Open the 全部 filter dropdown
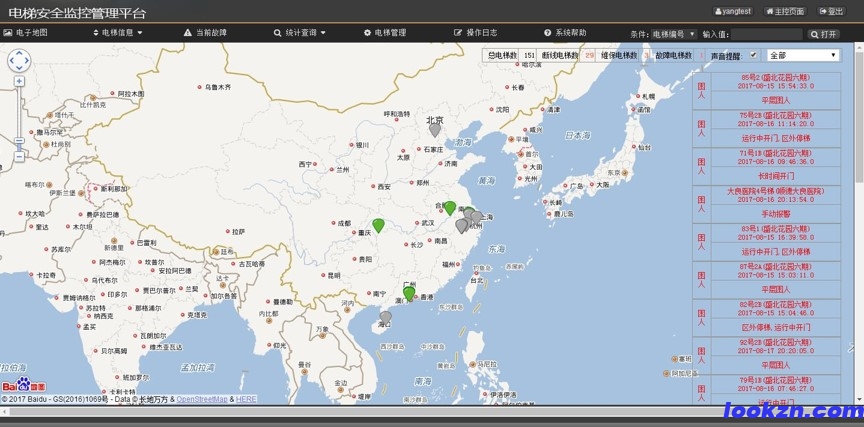 pos(804,55)
